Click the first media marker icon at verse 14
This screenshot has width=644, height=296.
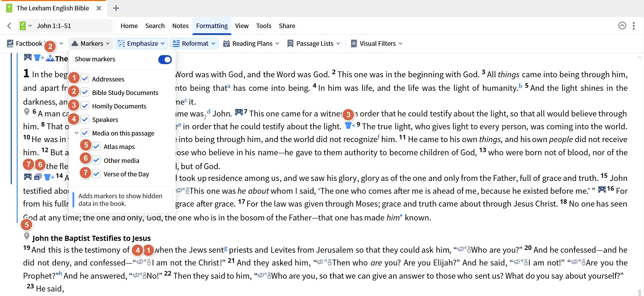(28, 176)
